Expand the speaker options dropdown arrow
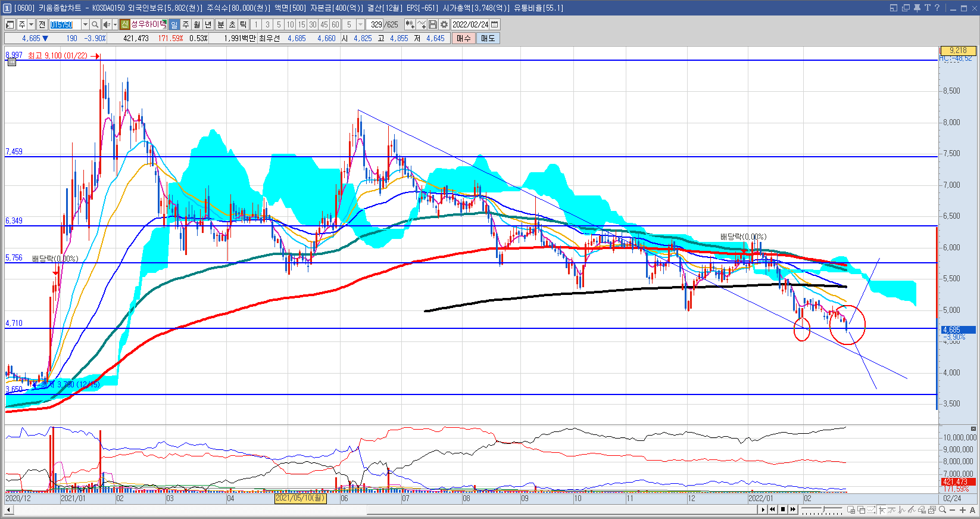Screen dimensions: 980x519 coord(115,24)
